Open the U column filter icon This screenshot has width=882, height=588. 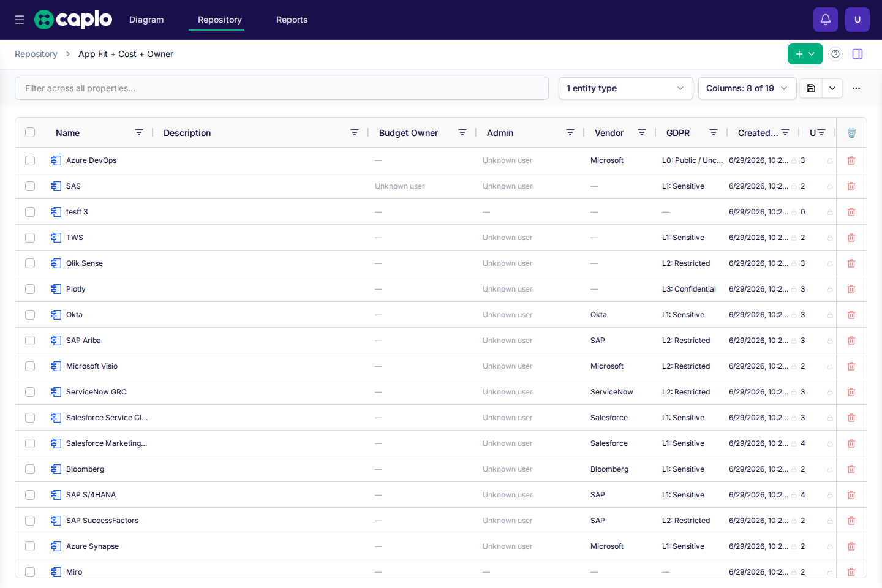point(821,133)
